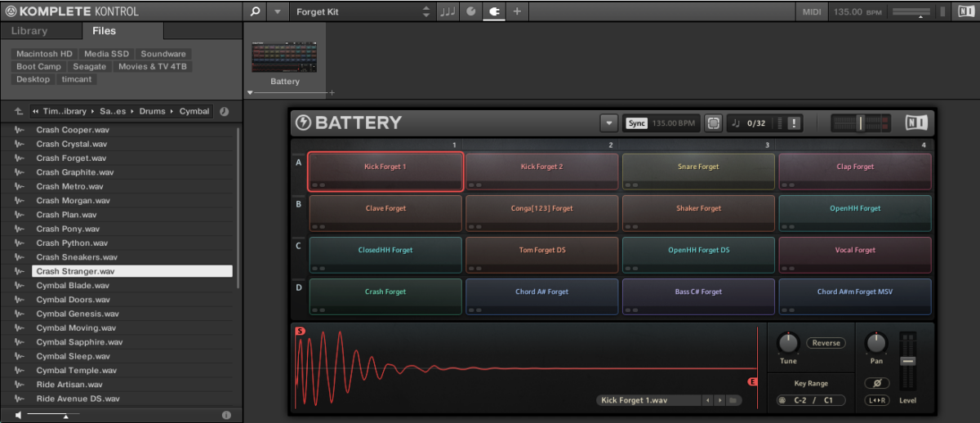
Task: Click waveform icon beside Cymbal Sleep.wav
Action: point(19,356)
